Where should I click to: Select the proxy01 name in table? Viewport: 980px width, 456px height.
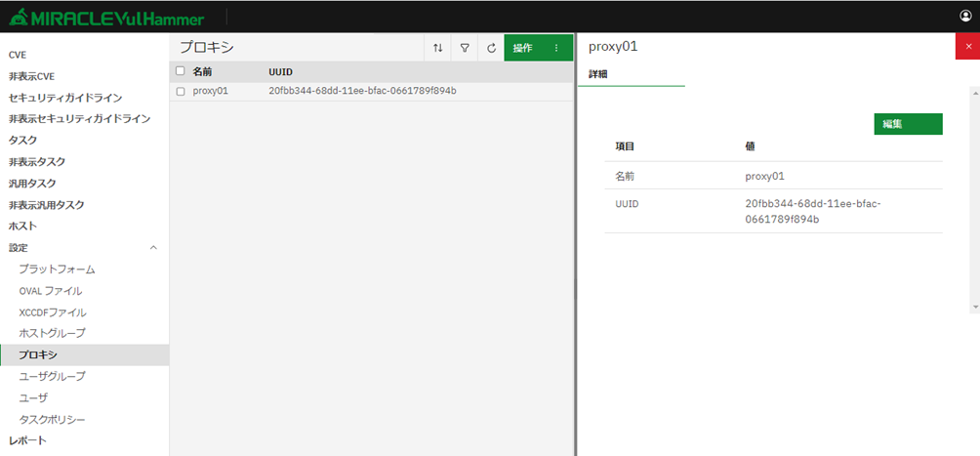click(x=210, y=91)
